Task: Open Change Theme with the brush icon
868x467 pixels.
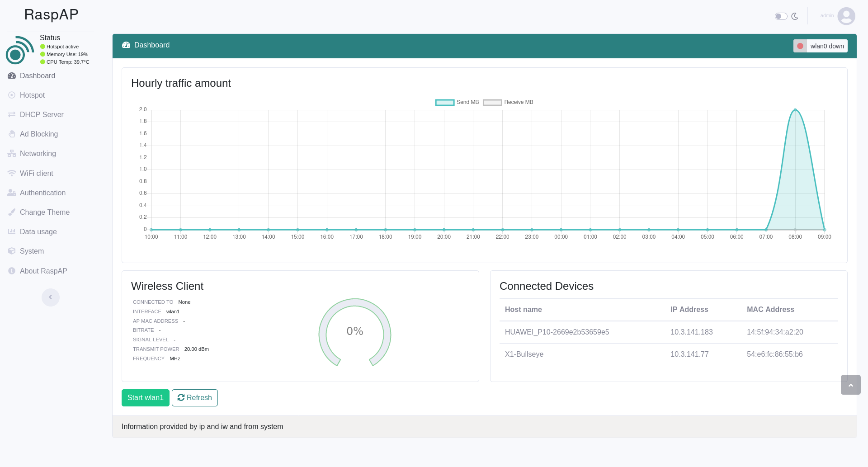Action: click(11, 212)
